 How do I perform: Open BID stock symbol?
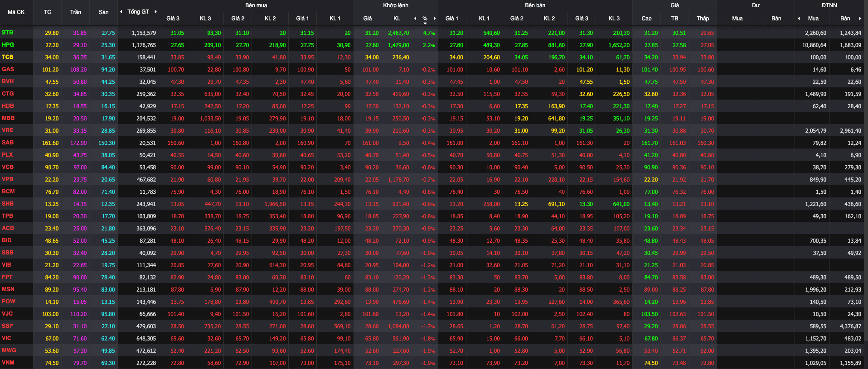tap(7, 240)
